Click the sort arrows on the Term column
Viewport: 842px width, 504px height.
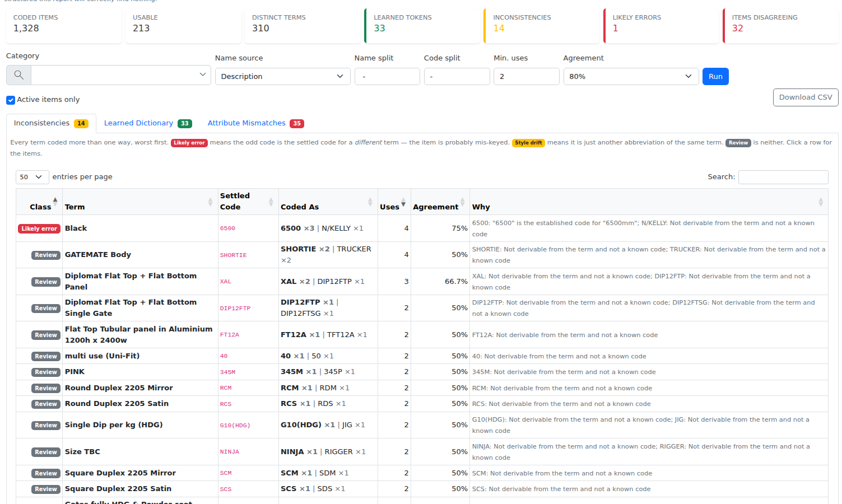pos(211,202)
